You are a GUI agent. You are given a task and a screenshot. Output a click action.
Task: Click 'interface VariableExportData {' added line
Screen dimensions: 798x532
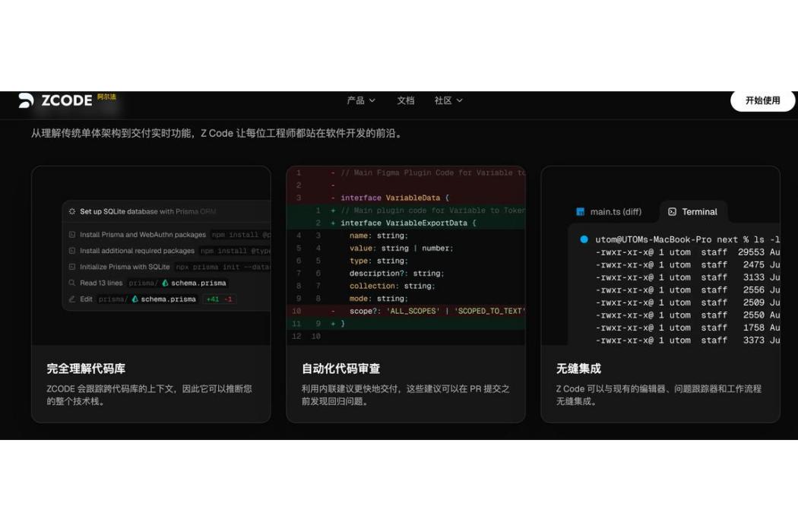[408, 223]
